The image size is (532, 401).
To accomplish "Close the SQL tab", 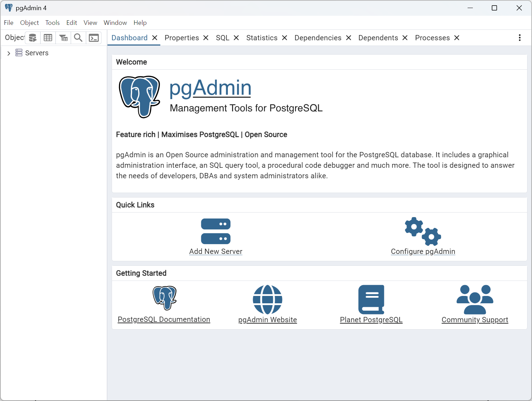I will click(x=236, y=38).
